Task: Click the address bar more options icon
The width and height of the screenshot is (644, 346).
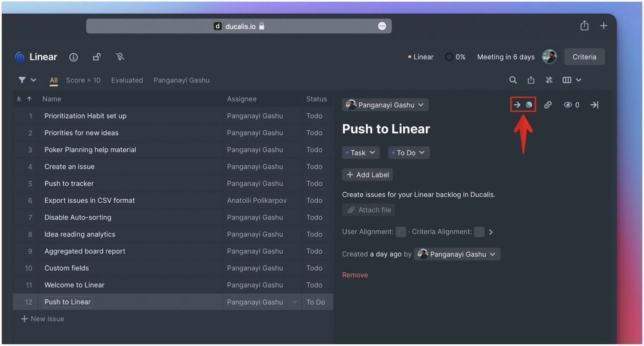Action: point(382,26)
